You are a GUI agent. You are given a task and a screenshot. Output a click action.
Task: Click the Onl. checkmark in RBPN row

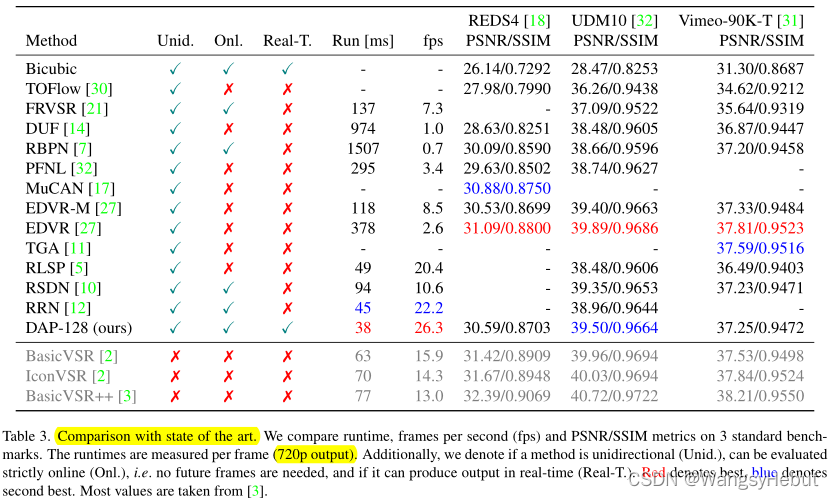click(228, 148)
